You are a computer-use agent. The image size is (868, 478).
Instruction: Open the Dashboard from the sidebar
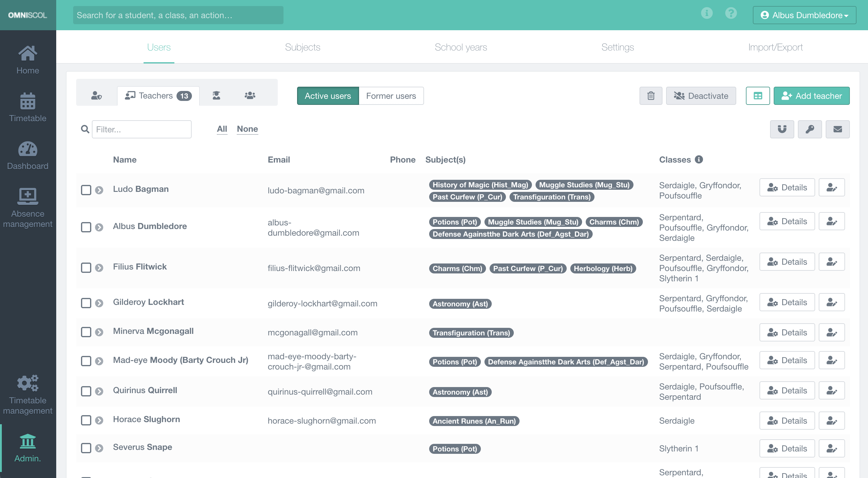coord(28,155)
